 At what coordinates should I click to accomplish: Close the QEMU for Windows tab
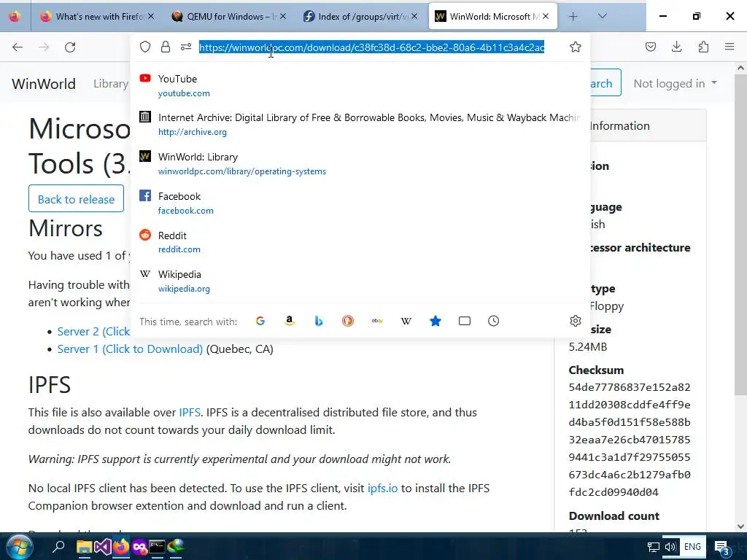[283, 16]
